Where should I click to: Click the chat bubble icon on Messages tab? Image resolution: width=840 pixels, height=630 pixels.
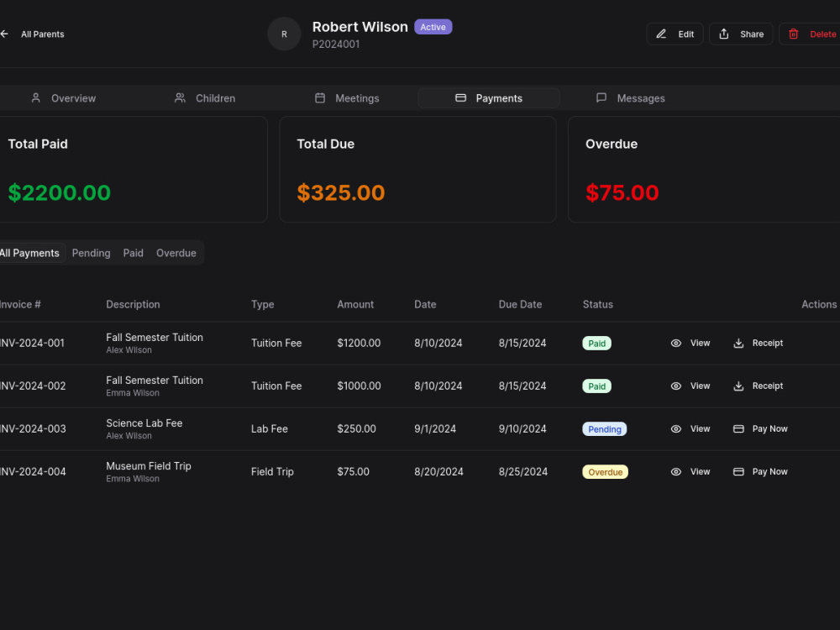click(x=601, y=98)
